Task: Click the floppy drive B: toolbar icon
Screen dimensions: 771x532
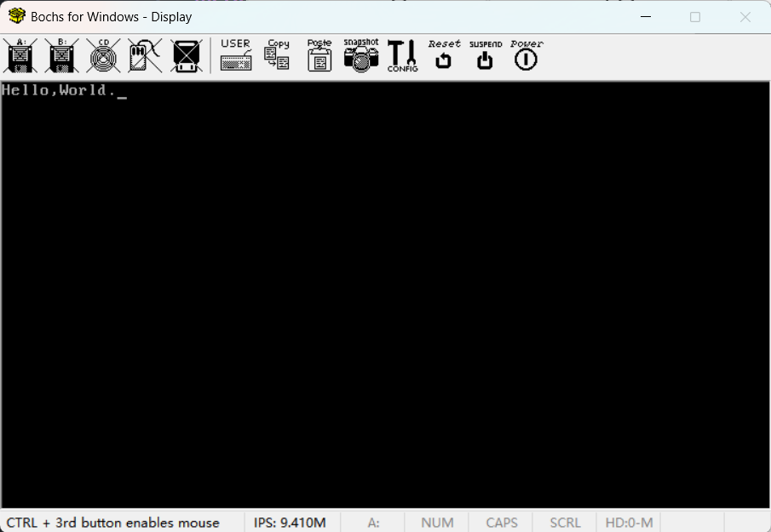Action: pos(62,55)
